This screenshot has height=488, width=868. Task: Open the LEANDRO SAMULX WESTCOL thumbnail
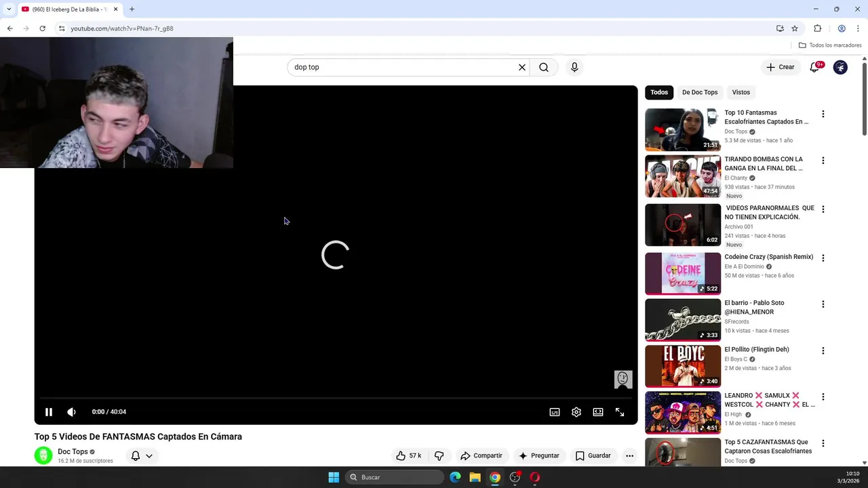click(x=682, y=412)
